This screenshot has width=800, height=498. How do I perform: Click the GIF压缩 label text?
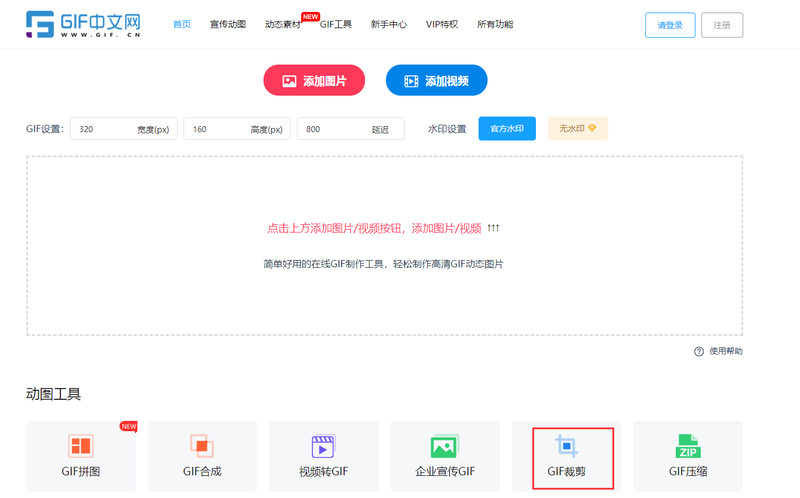(688, 471)
